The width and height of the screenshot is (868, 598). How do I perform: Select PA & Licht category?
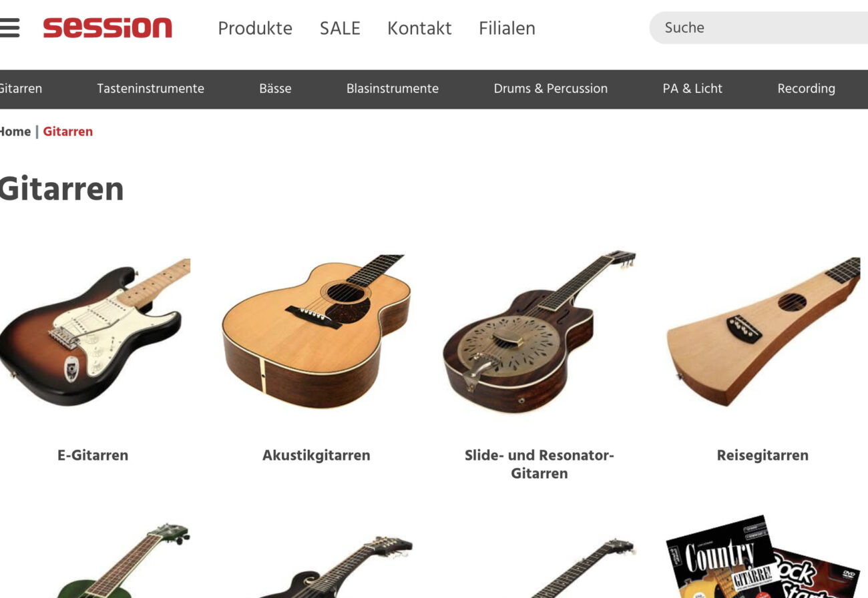point(692,89)
